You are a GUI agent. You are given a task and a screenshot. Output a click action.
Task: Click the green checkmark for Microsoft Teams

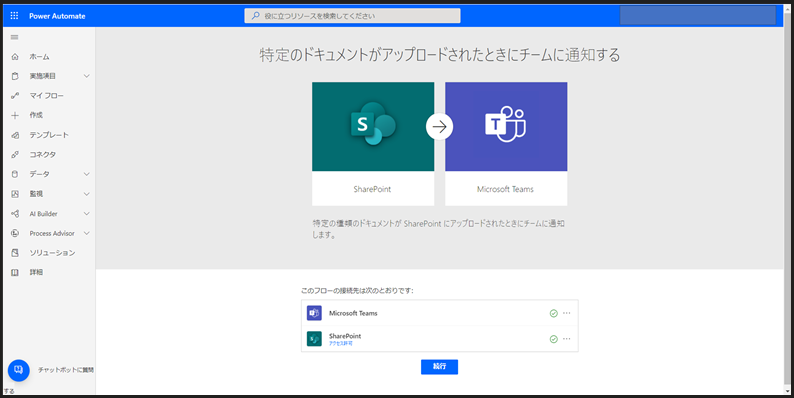point(553,313)
